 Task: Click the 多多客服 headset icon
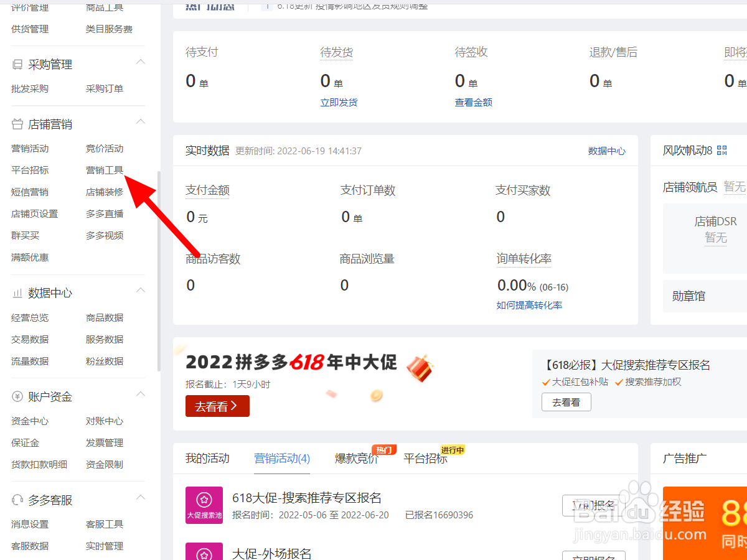pos(17,500)
